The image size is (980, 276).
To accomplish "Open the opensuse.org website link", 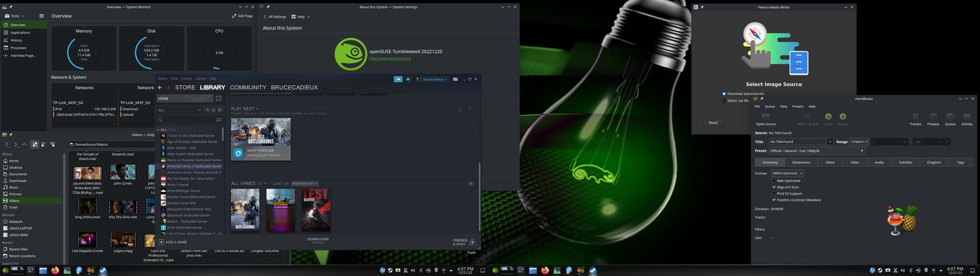I will click(389, 58).
